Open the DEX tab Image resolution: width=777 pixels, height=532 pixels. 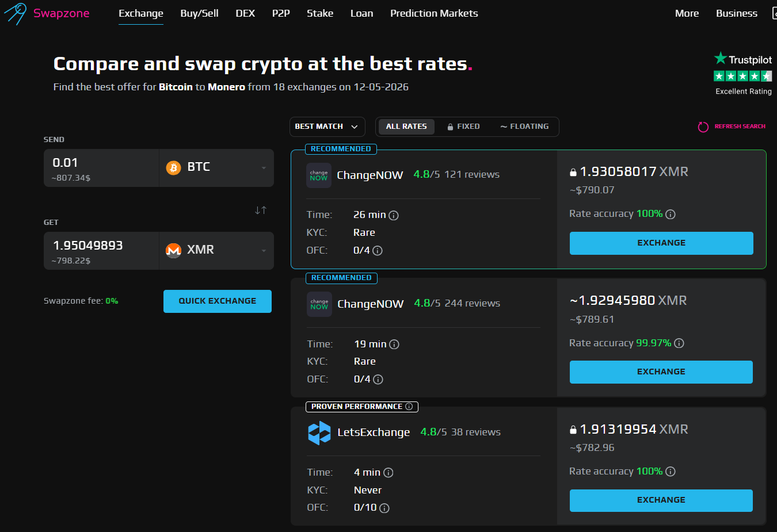coord(245,13)
